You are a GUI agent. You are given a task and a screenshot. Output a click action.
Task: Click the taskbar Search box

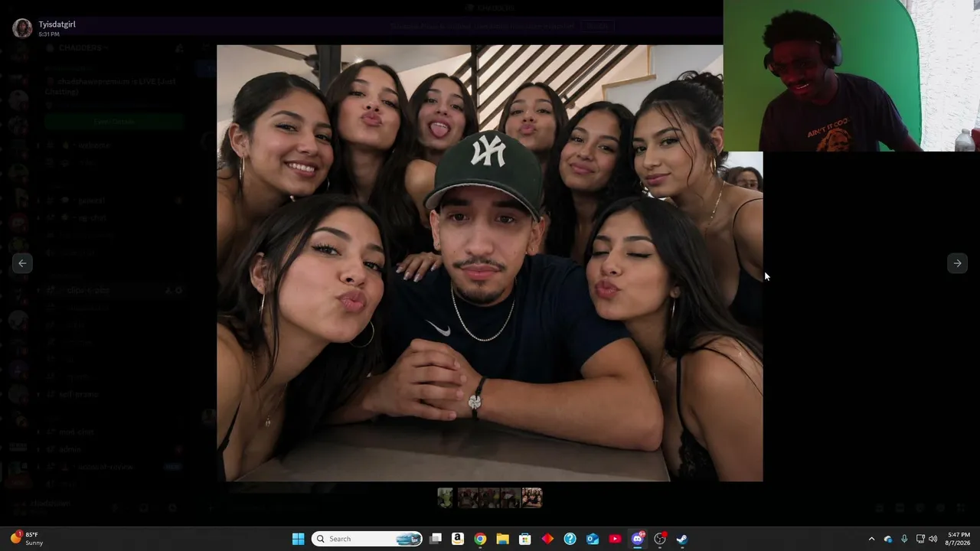(x=367, y=539)
